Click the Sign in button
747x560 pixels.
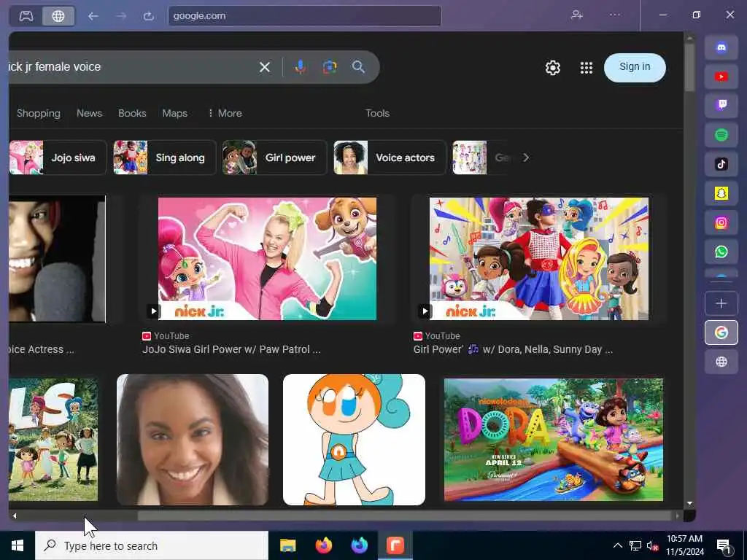[x=635, y=67]
